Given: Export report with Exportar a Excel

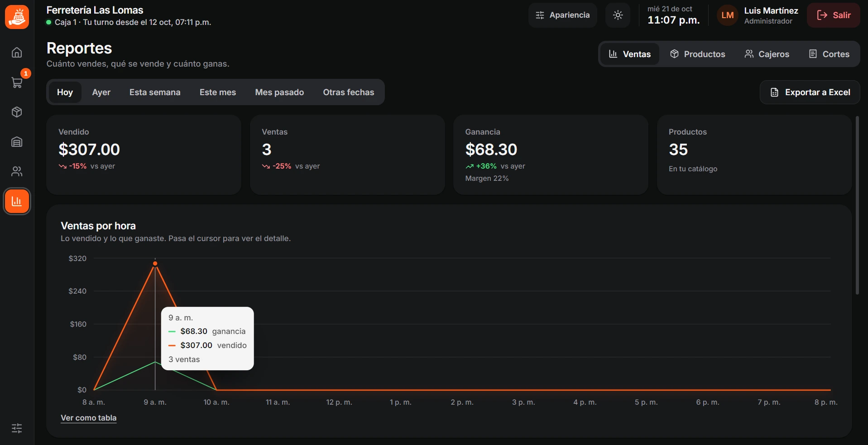Looking at the screenshot, I should [x=810, y=92].
